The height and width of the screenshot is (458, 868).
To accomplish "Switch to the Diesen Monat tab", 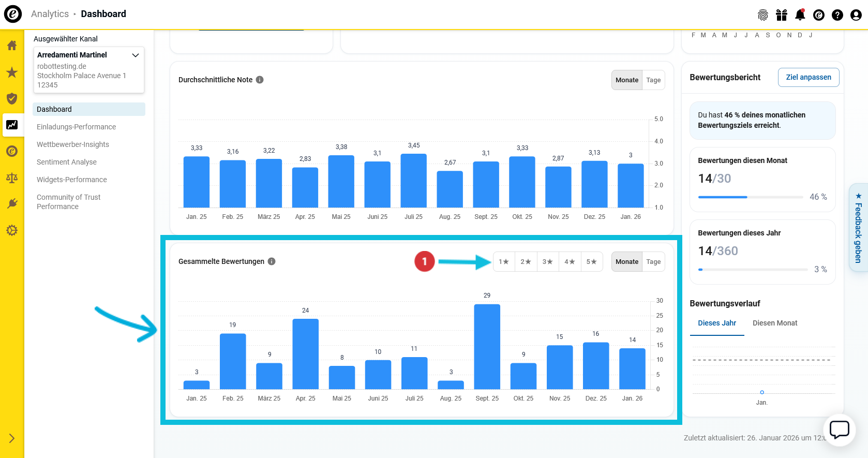I will coord(774,323).
